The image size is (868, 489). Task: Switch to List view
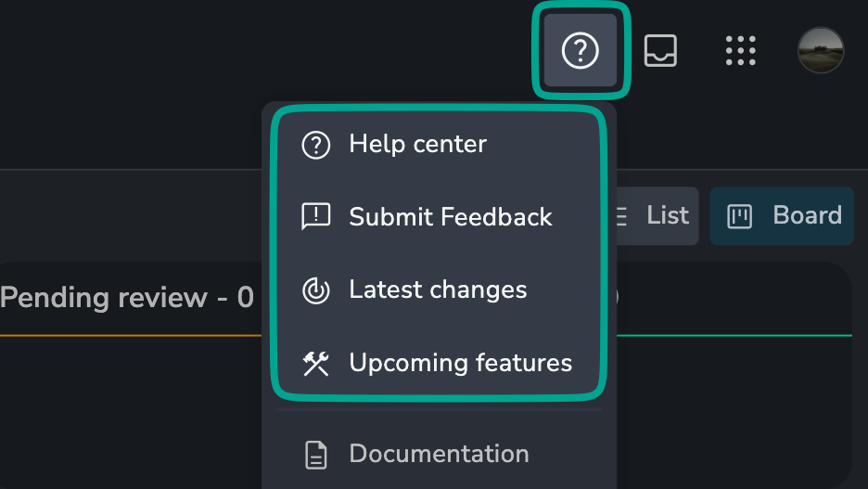[x=657, y=215]
